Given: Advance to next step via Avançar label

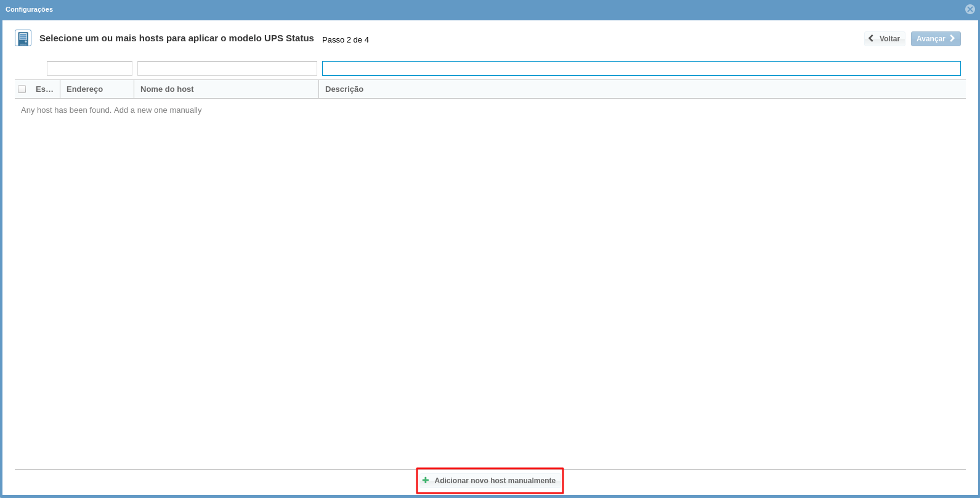Looking at the screenshot, I should (930, 39).
